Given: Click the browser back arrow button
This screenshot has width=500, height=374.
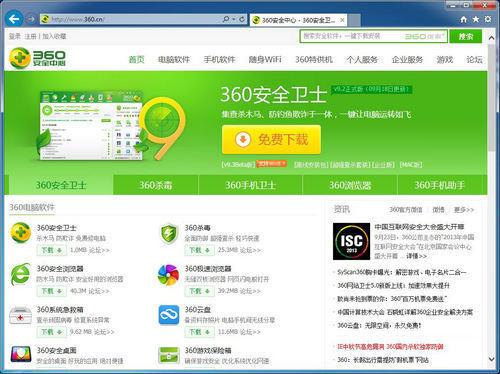Looking at the screenshot, I should coord(14,19).
